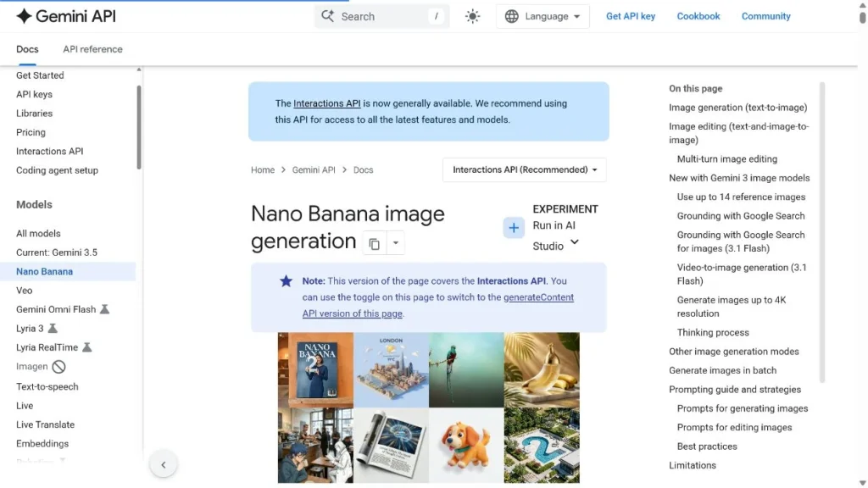
Task: Go to Home breadcrumb
Action: (263, 169)
